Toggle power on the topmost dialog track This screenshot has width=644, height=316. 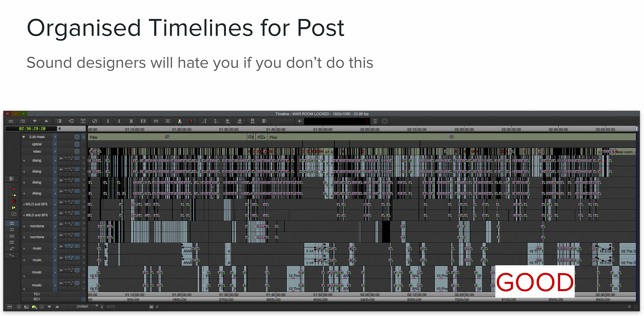(x=77, y=158)
